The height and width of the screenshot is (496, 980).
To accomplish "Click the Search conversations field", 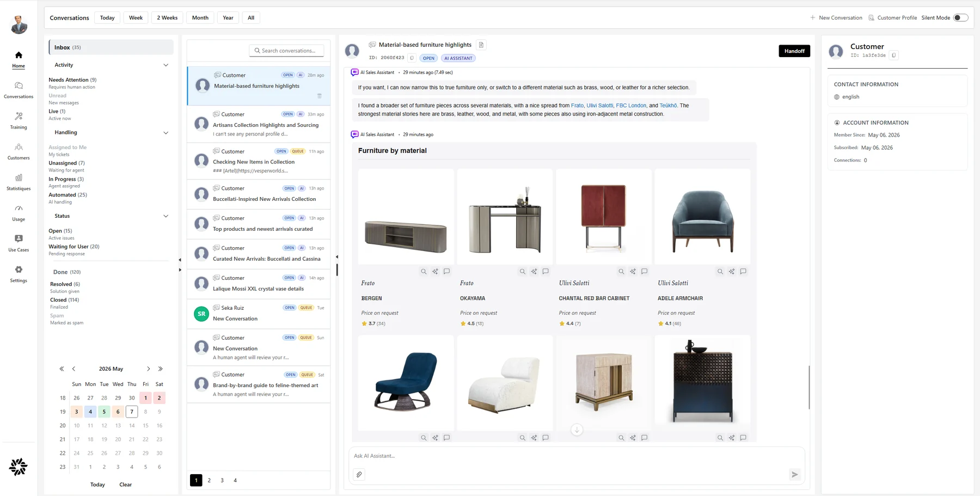I will 286,51.
